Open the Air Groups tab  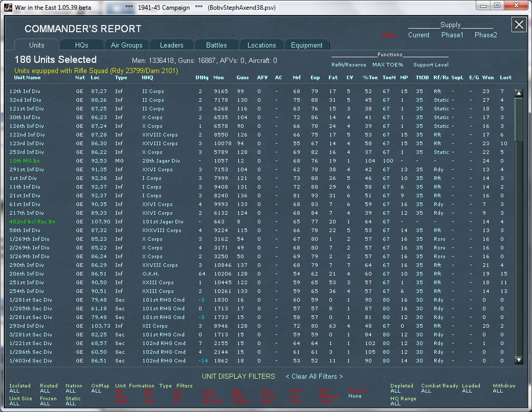coord(126,45)
